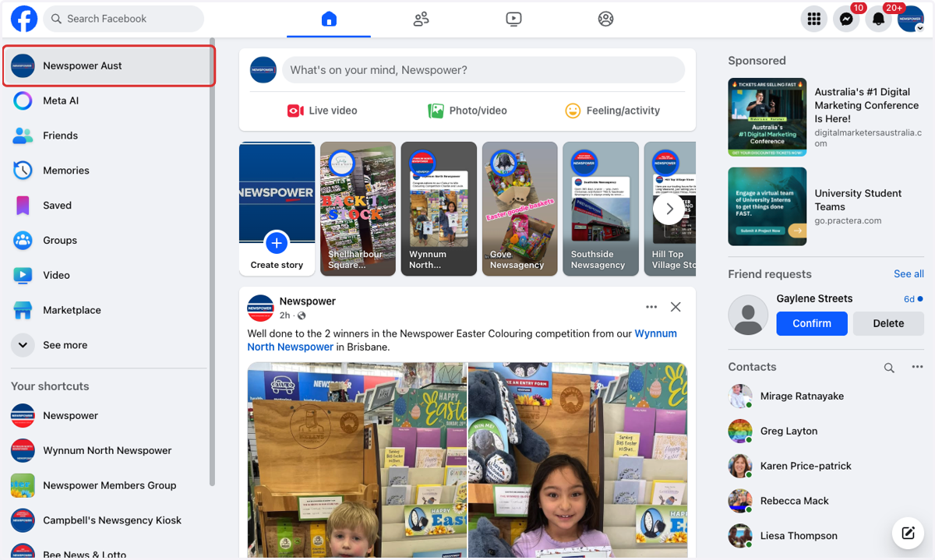The image size is (935, 560).
Task: Start a Live video
Action: tap(322, 111)
